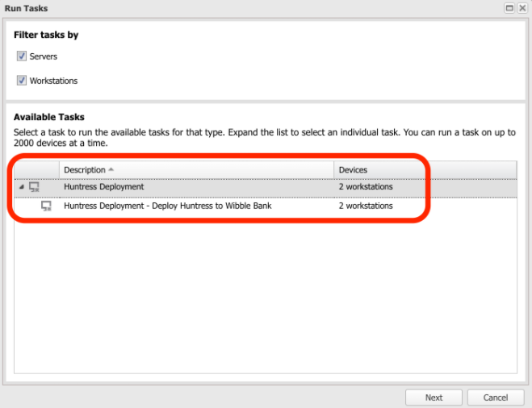This screenshot has height=408, width=532.
Task: Select the Huntress Deployment parent row
Action: 266,187
